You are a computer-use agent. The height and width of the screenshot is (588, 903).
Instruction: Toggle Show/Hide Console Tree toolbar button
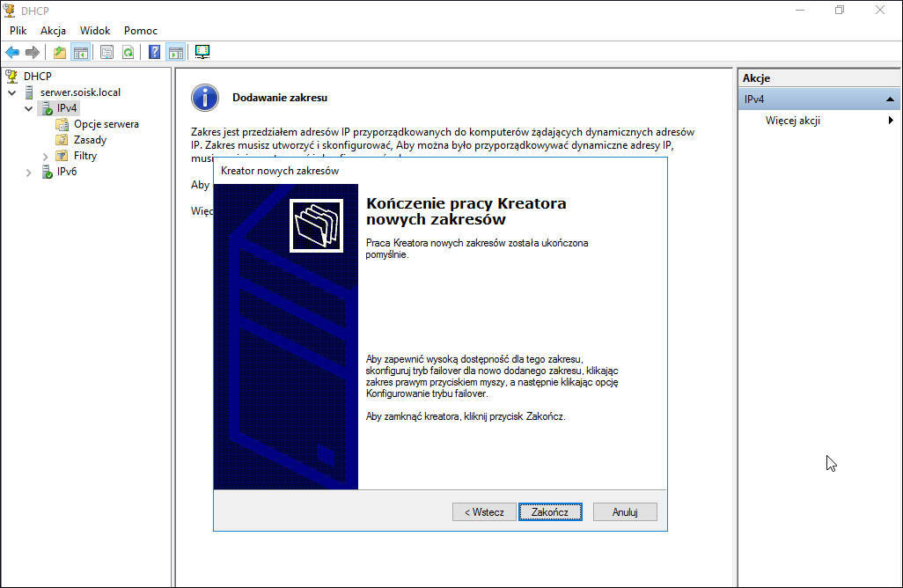tap(81, 53)
